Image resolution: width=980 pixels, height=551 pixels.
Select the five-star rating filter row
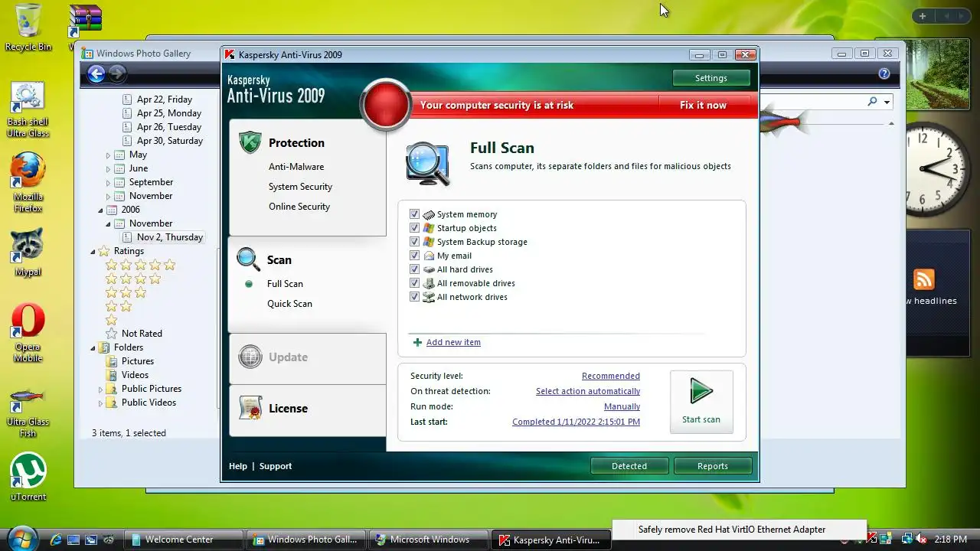click(140, 265)
